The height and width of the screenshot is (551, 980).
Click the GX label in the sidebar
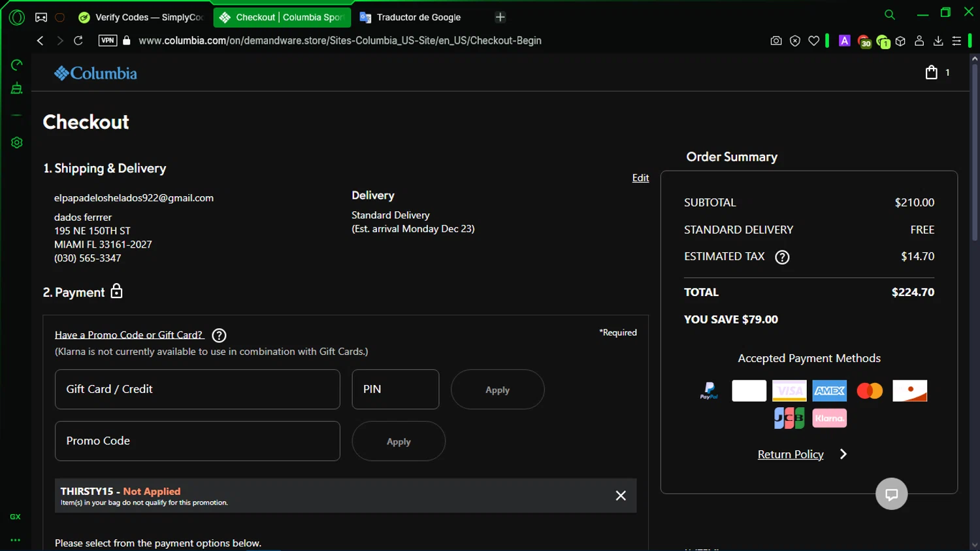[x=15, y=516]
